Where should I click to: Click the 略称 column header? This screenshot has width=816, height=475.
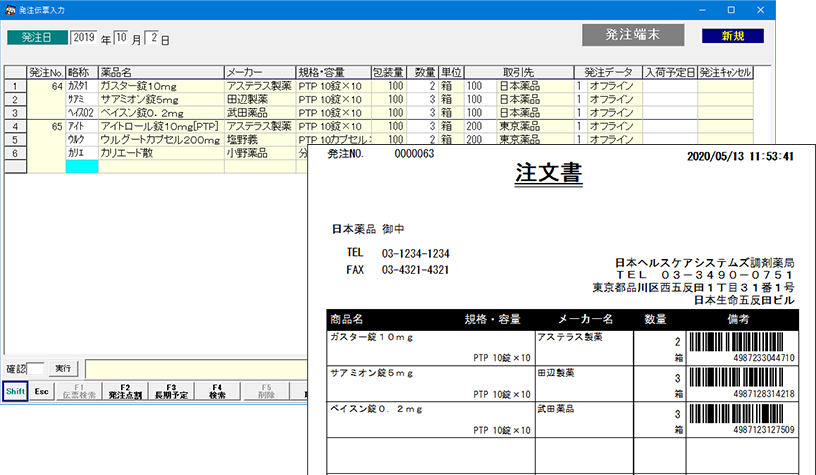click(x=82, y=72)
